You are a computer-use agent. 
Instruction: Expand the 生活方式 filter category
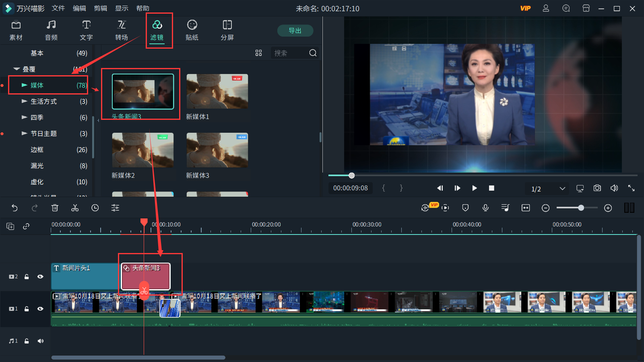25,101
